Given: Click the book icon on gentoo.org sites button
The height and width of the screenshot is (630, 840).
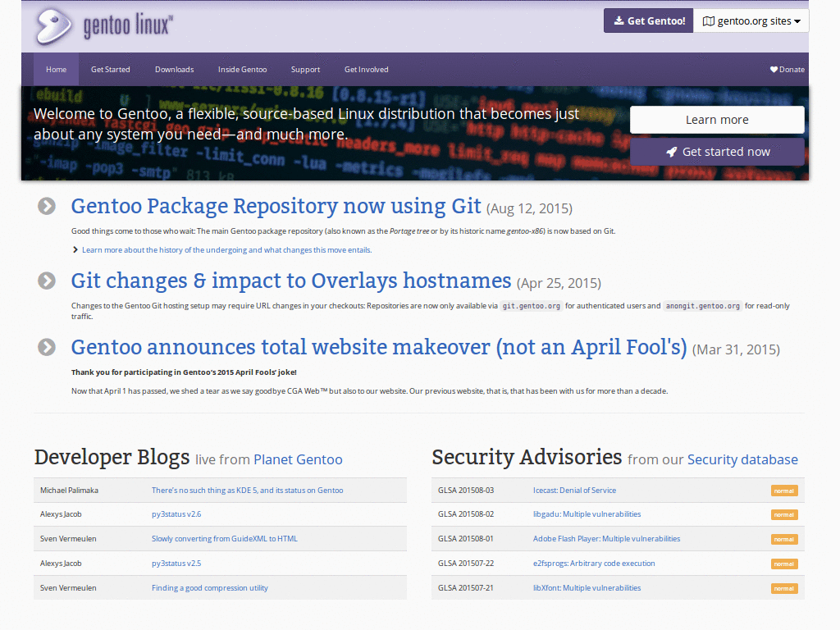Looking at the screenshot, I should [710, 20].
